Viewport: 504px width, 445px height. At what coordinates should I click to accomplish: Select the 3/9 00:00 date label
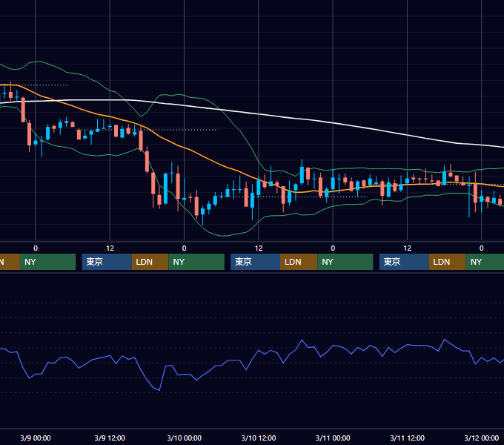tap(36, 438)
